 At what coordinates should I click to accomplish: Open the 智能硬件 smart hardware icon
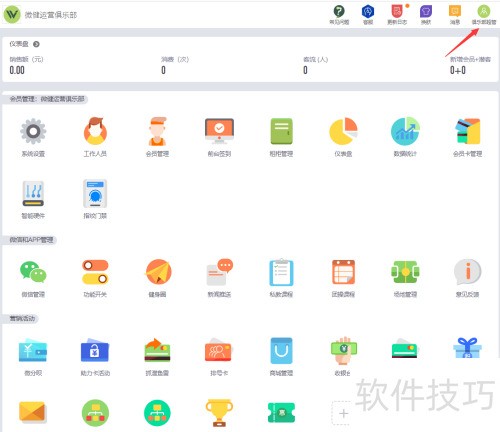[x=33, y=194]
